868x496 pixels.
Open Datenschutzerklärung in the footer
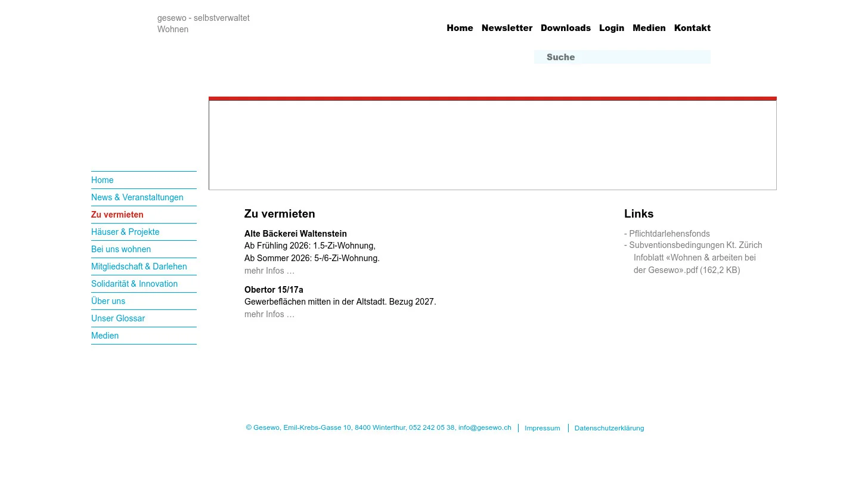(609, 428)
